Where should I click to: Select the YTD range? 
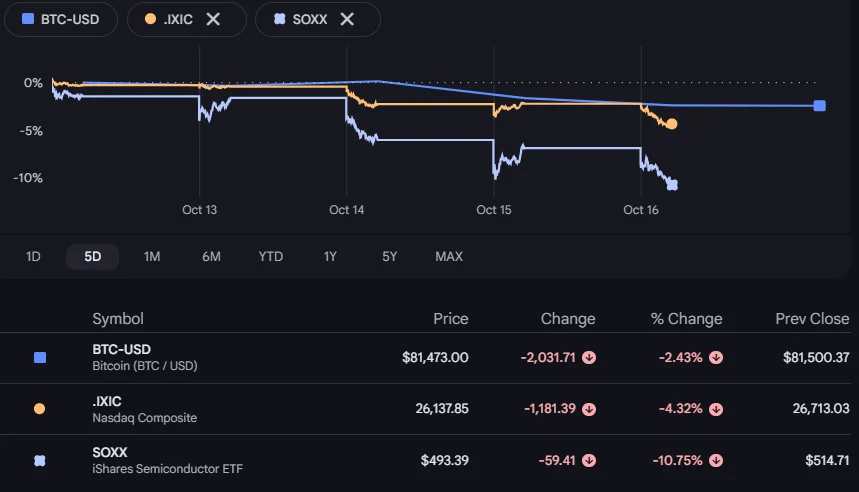(x=271, y=256)
